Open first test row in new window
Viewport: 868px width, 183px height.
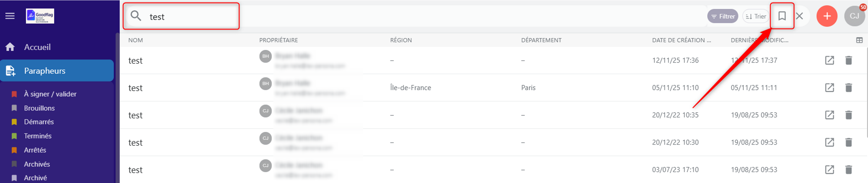pyautogui.click(x=829, y=60)
